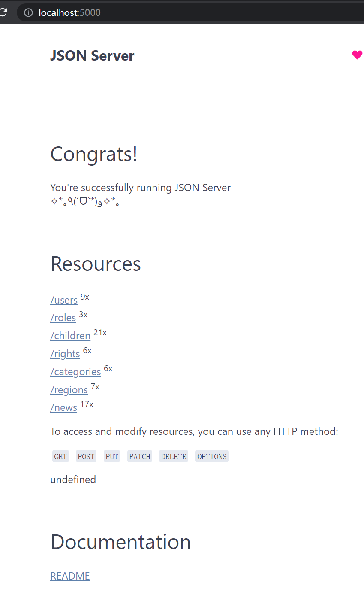364x595 pixels.
Task: Click the PATCH method badge
Action: (139, 456)
